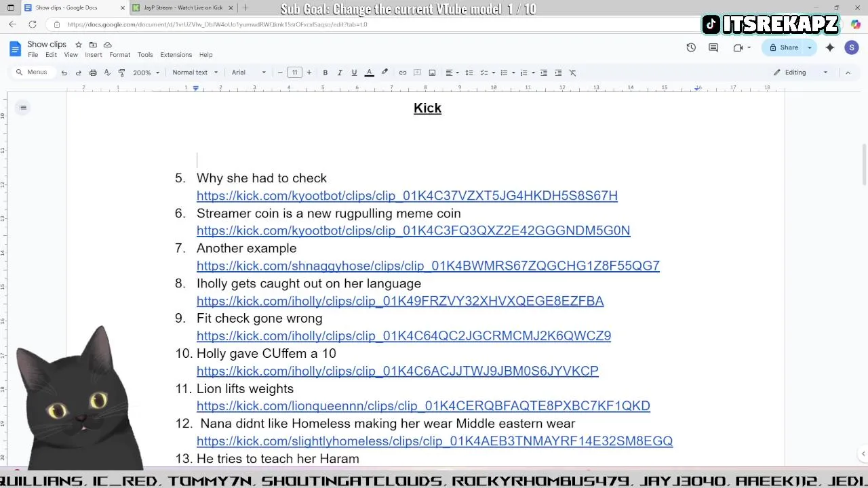868x488 pixels.
Task: Open the Normal text style dropdown
Action: point(195,73)
